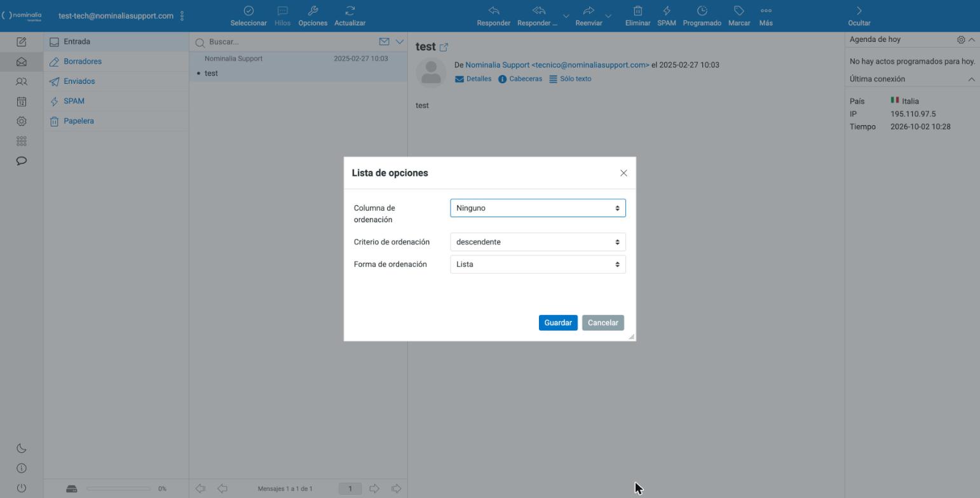Click Marcar tag icon

coord(739,16)
